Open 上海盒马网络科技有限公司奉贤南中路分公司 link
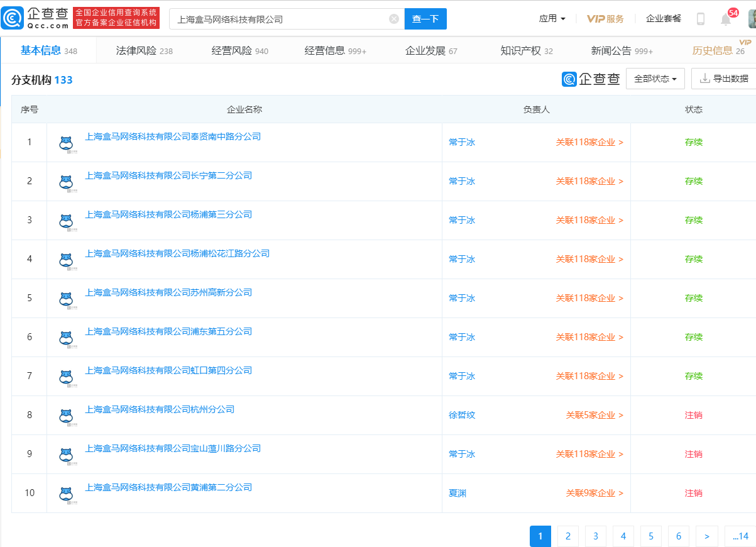756x547 pixels. click(173, 136)
